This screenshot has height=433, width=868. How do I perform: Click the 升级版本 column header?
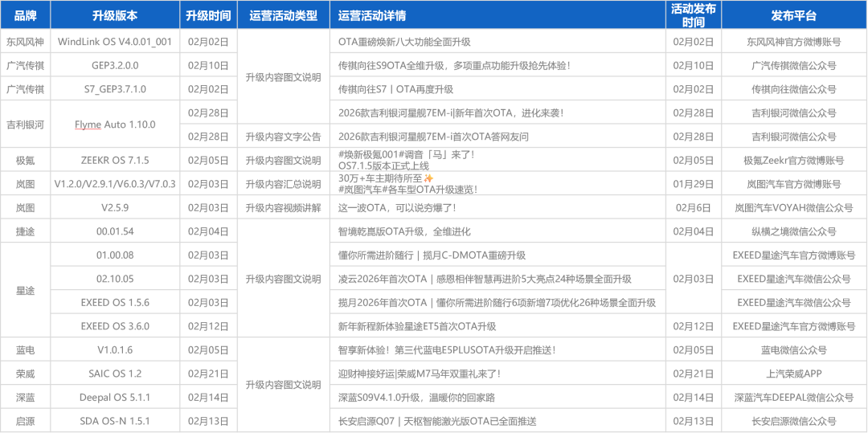pos(115,15)
